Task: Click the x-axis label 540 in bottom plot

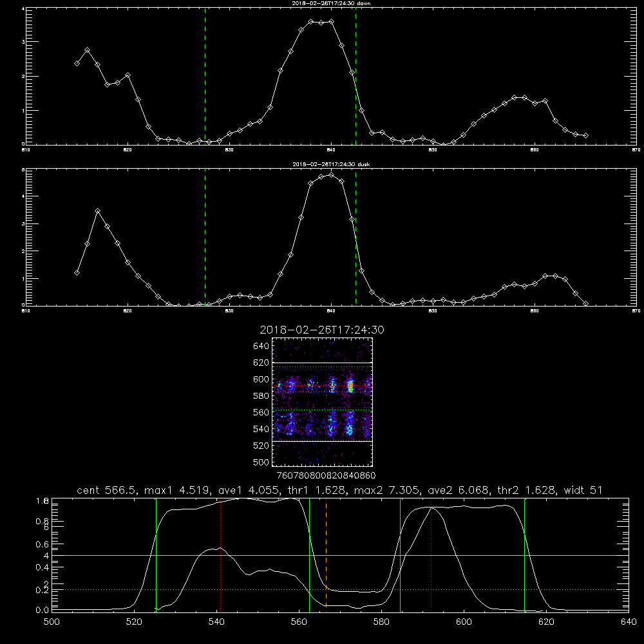Action: coord(216,621)
